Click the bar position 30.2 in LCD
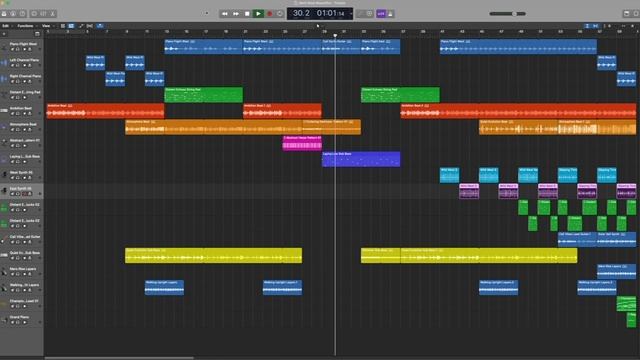 pos(301,13)
